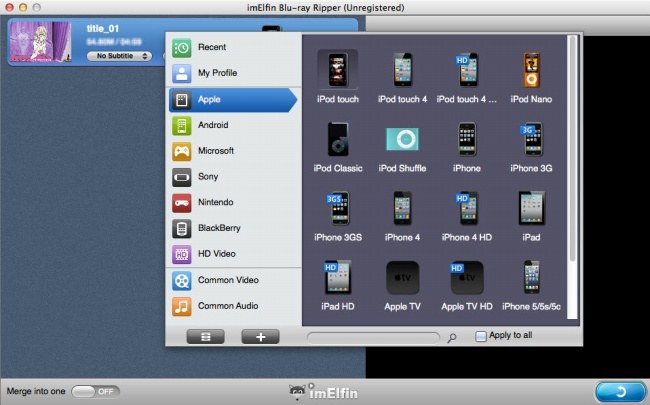Pick the iPhone 4 HD profile
The image size is (650, 405).
pyautogui.click(x=467, y=216)
